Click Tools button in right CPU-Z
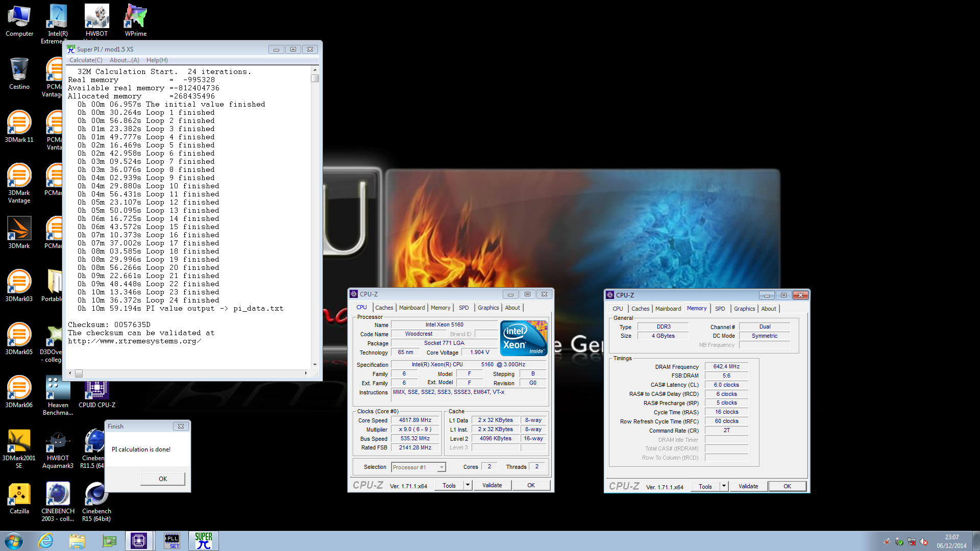 pos(705,486)
